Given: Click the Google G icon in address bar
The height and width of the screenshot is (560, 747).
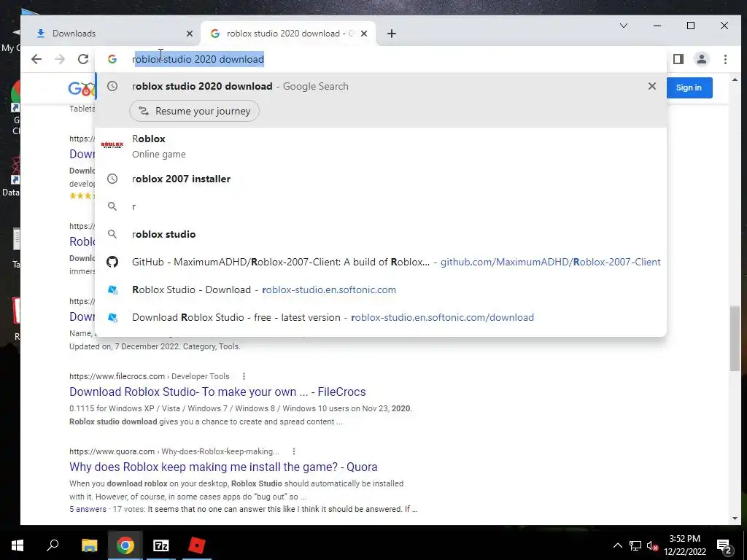Looking at the screenshot, I should pyautogui.click(x=112, y=59).
